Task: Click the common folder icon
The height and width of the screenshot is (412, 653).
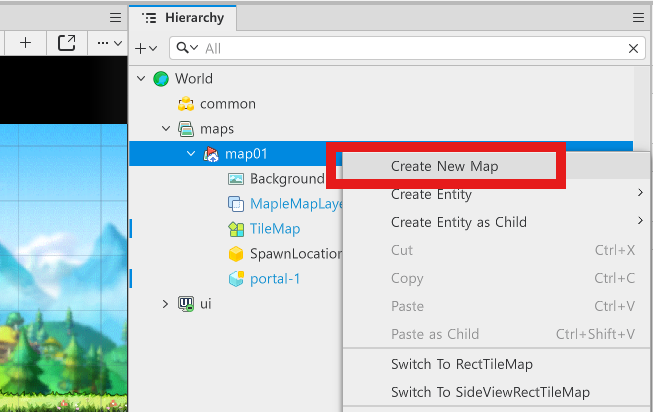Action: pyautogui.click(x=186, y=104)
